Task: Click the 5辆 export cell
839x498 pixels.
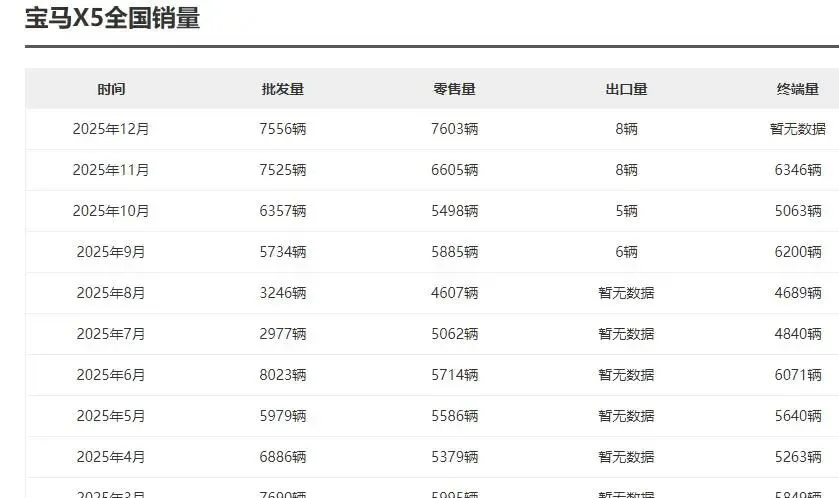Action: click(x=626, y=211)
